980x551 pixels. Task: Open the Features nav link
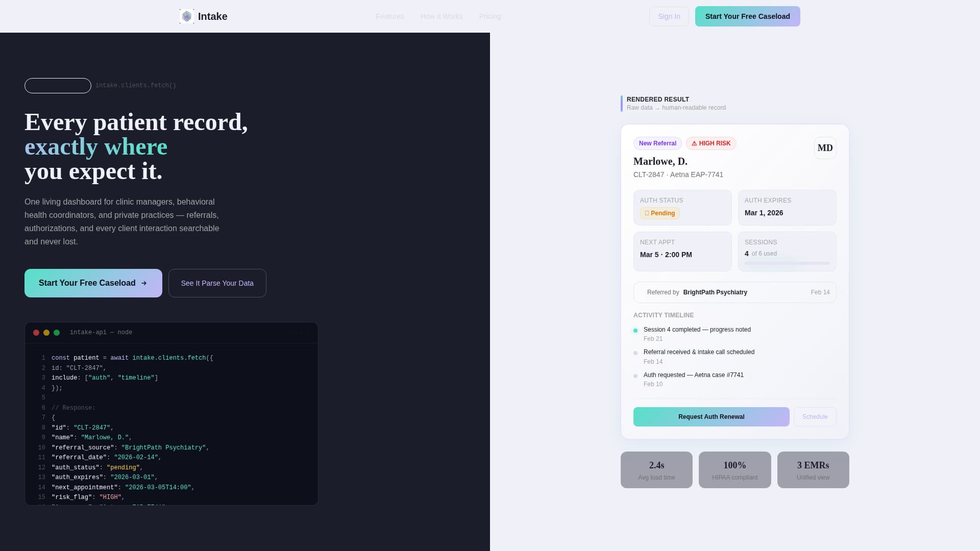(x=390, y=16)
